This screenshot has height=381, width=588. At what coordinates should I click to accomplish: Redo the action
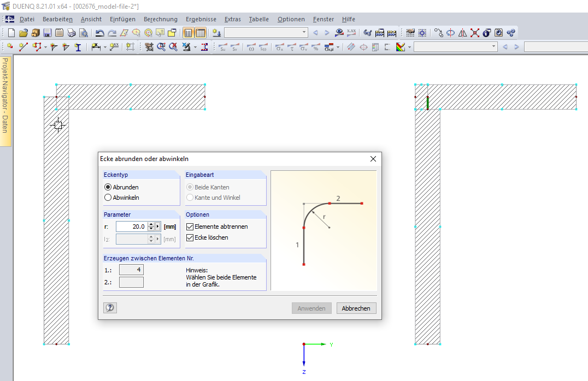111,33
